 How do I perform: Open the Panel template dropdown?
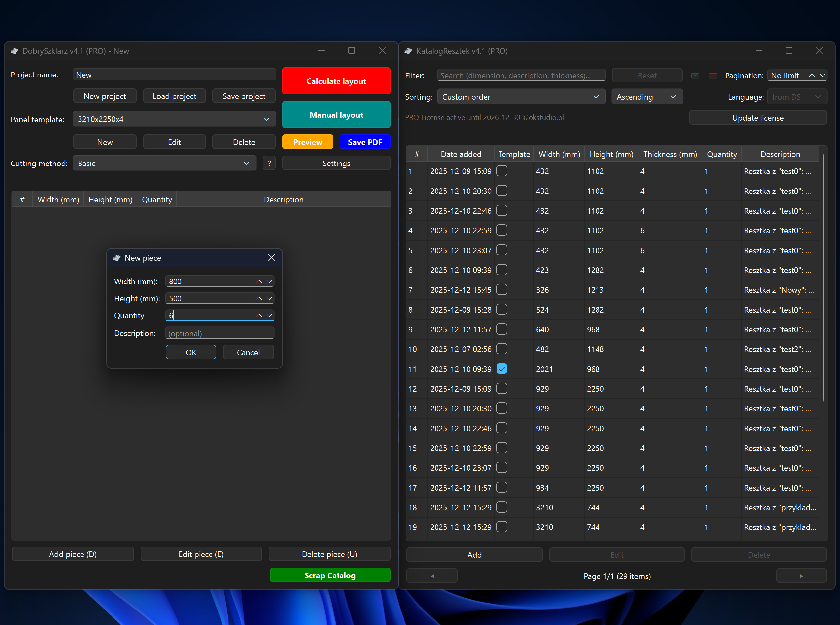(174, 119)
